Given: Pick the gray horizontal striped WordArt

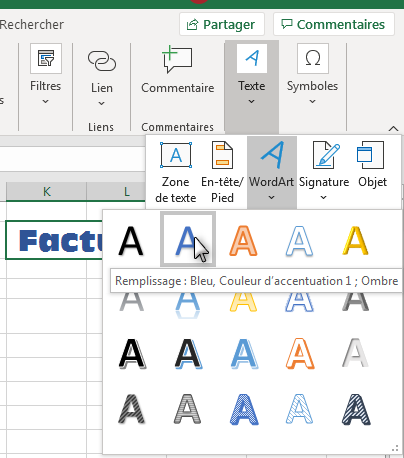Looking at the screenshot, I should [188, 409].
